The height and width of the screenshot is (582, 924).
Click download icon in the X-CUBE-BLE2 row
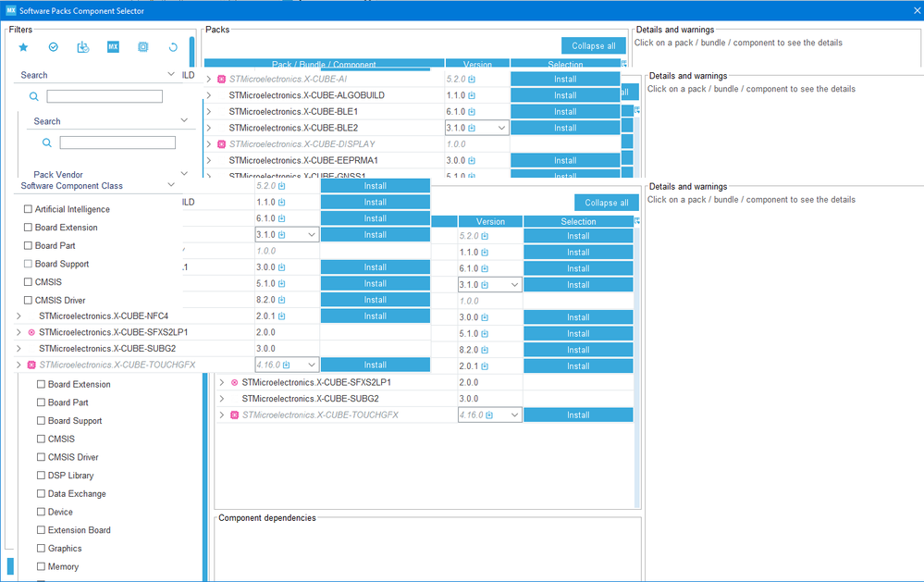pyautogui.click(x=472, y=128)
